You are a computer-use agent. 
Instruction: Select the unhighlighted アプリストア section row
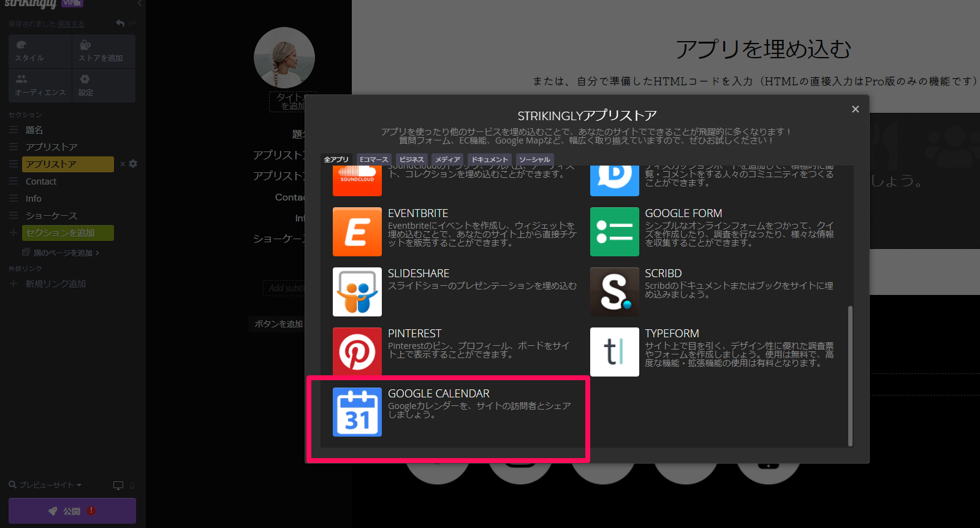click(x=51, y=147)
